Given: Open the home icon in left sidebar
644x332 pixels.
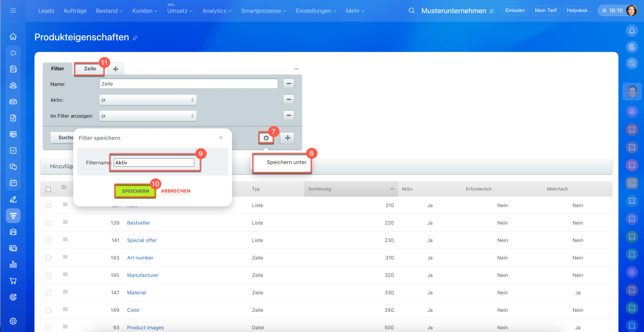Looking at the screenshot, I should click(13, 36).
